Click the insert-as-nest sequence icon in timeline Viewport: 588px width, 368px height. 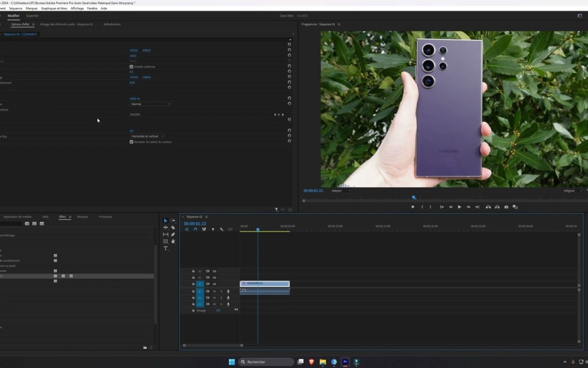coord(187,229)
